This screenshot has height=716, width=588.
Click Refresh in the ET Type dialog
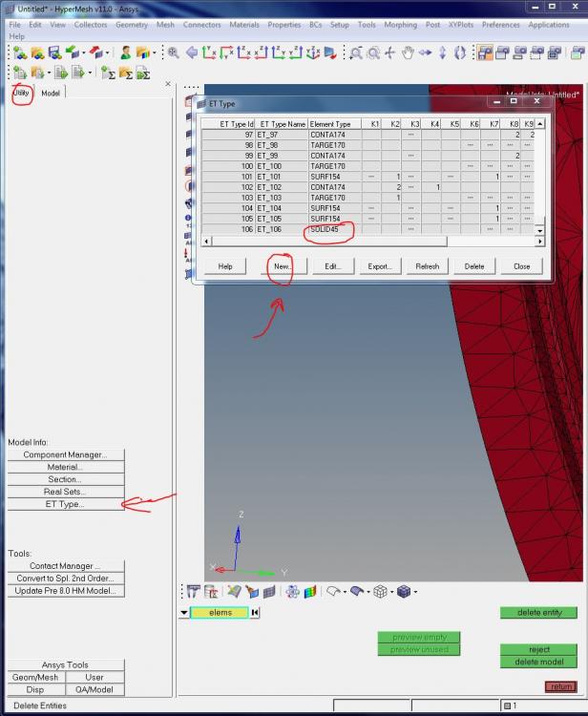click(428, 266)
